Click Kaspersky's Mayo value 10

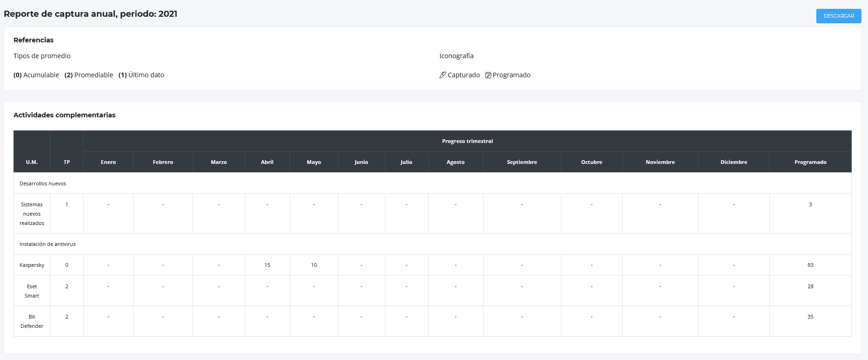click(x=314, y=265)
